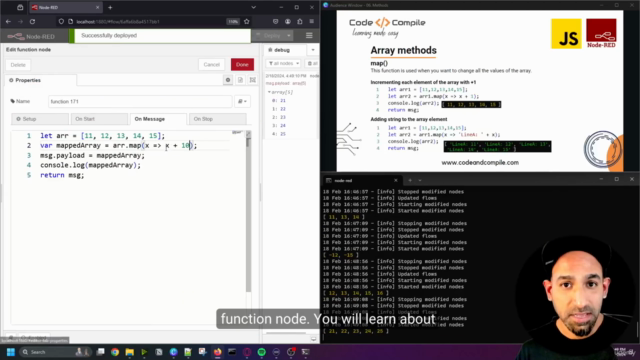Open the browser extensions icon
Viewport: 640px width, 360px height.
[x=300, y=22]
